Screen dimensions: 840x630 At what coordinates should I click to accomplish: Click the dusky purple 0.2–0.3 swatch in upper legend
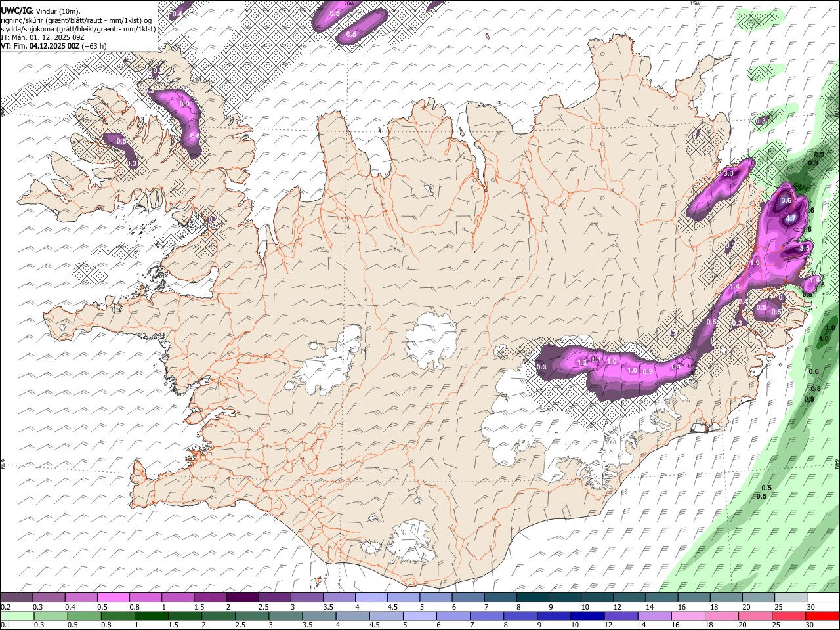tap(17, 597)
